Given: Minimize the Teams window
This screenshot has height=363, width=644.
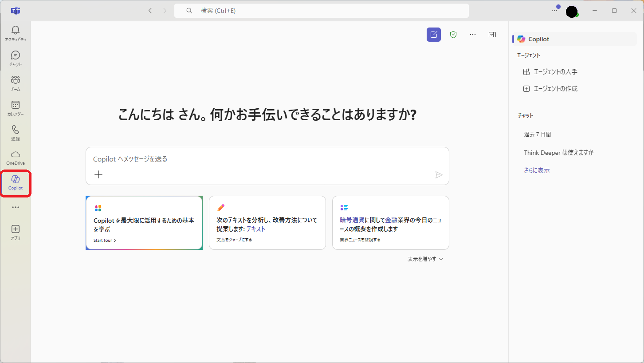Looking at the screenshot, I should tap(595, 11).
